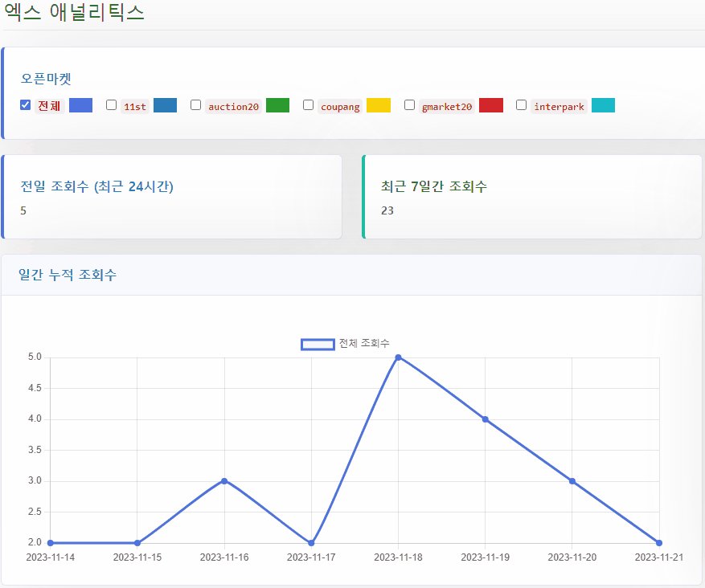705x588 pixels.
Task: Click the 2023-11-19 chart data point
Action: coord(486,419)
